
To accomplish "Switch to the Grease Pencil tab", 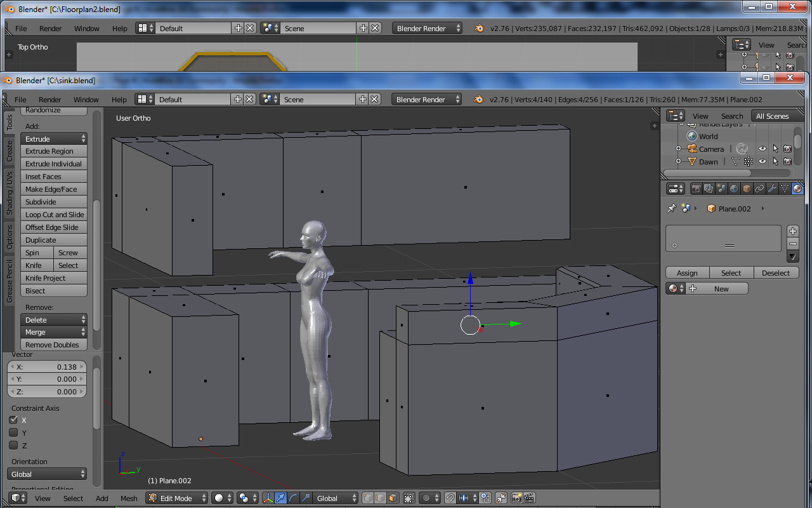I will (x=10, y=281).
